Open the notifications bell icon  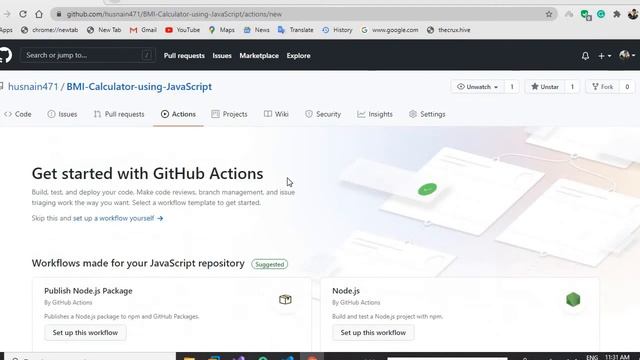tap(585, 56)
